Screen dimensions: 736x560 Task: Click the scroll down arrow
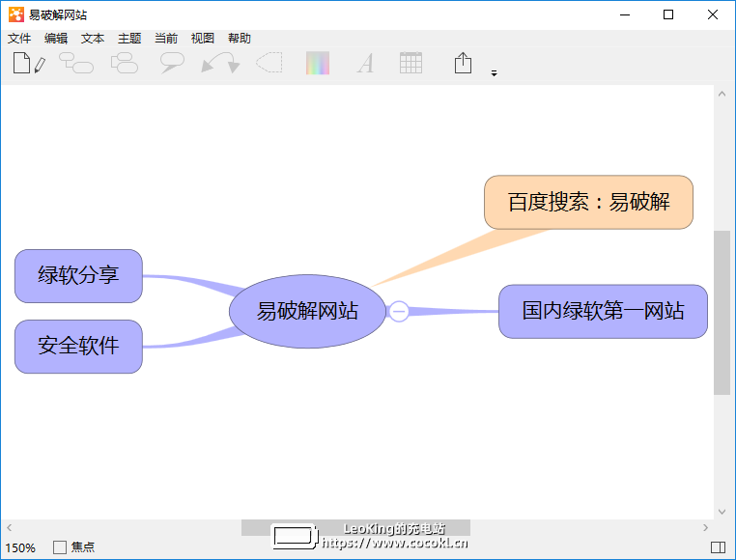coord(722,512)
